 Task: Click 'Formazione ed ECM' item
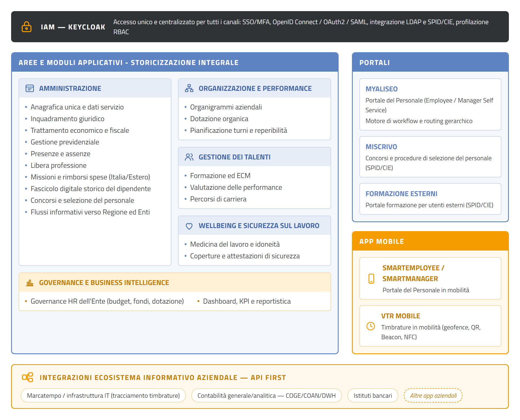coord(220,176)
